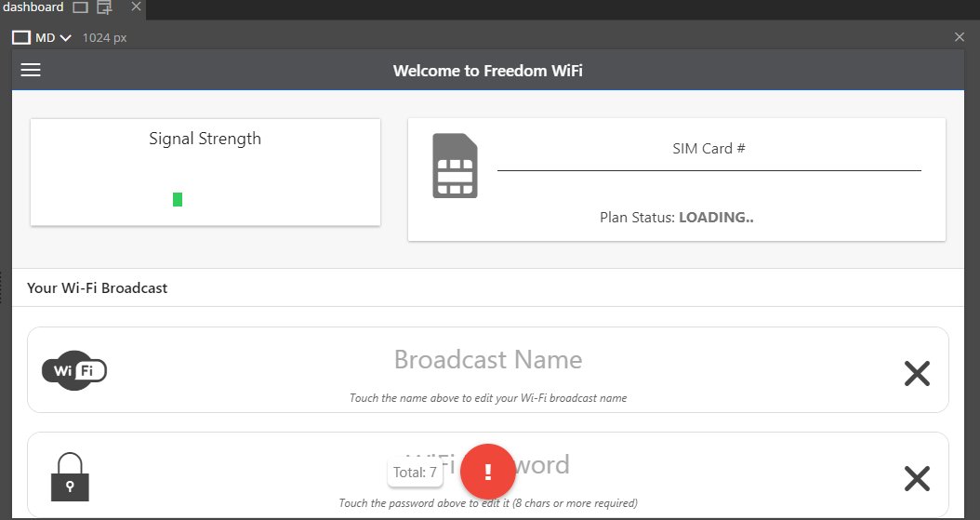Click the SIM card icon
This screenshot has height=520, width=980.
tap(455, 166)
